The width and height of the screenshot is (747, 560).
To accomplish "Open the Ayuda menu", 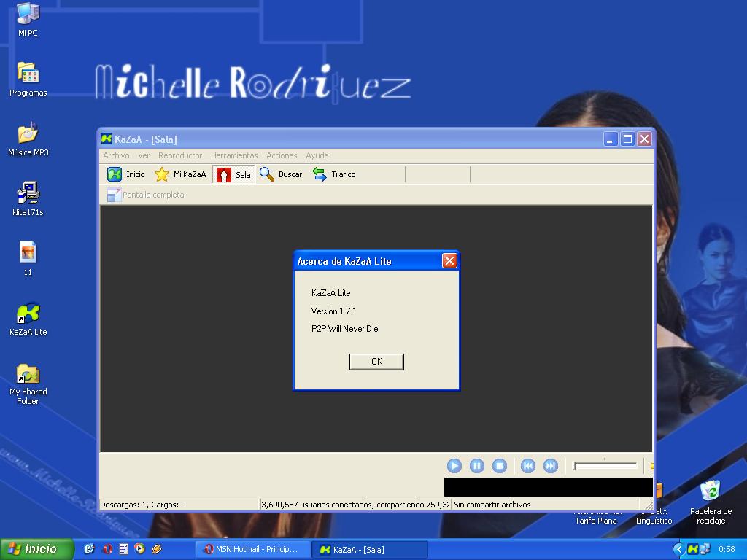I will coord(317,155).
